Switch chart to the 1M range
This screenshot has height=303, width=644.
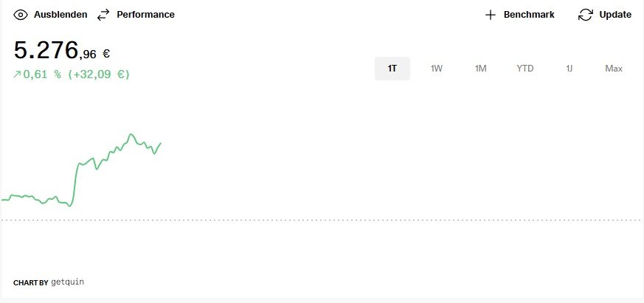(481, 69)
